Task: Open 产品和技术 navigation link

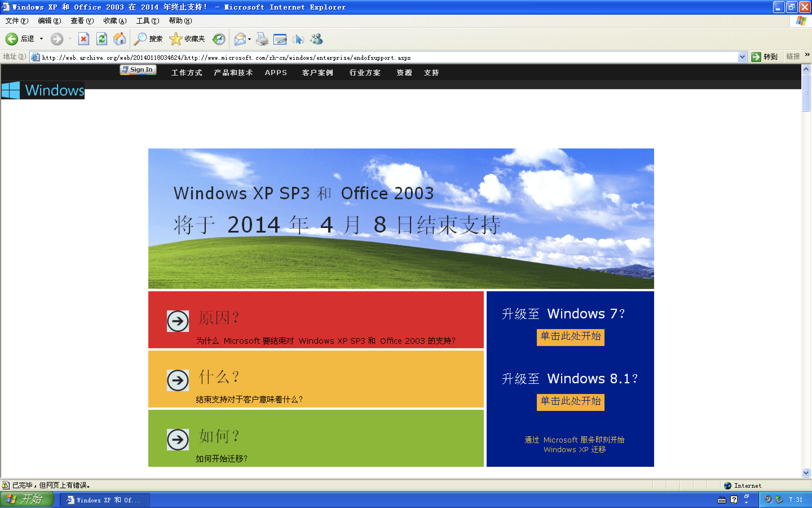Action: coord(233,73)
